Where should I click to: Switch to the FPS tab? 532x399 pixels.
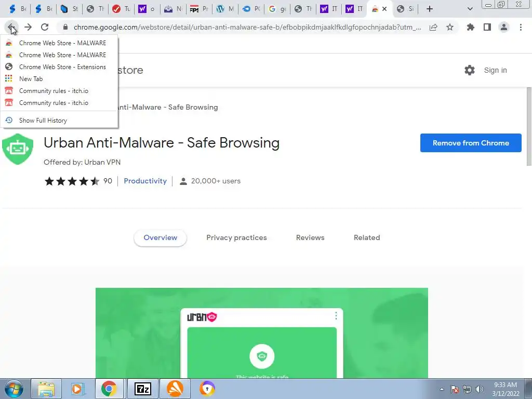point(199,9)
